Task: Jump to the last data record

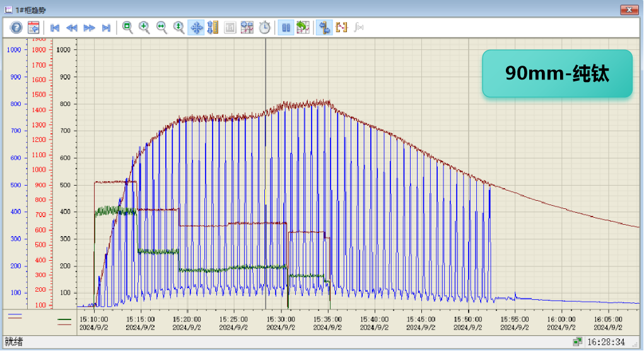Action: (106, 28)
